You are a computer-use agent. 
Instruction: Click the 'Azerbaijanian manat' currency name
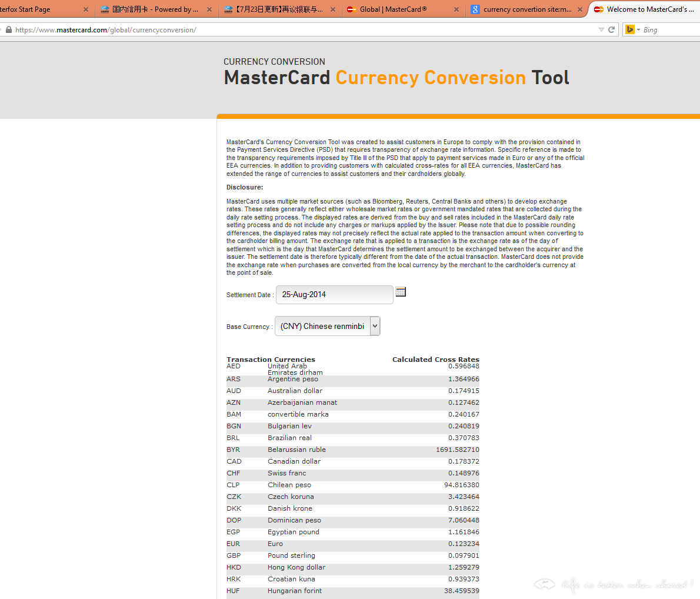(302, 402)
